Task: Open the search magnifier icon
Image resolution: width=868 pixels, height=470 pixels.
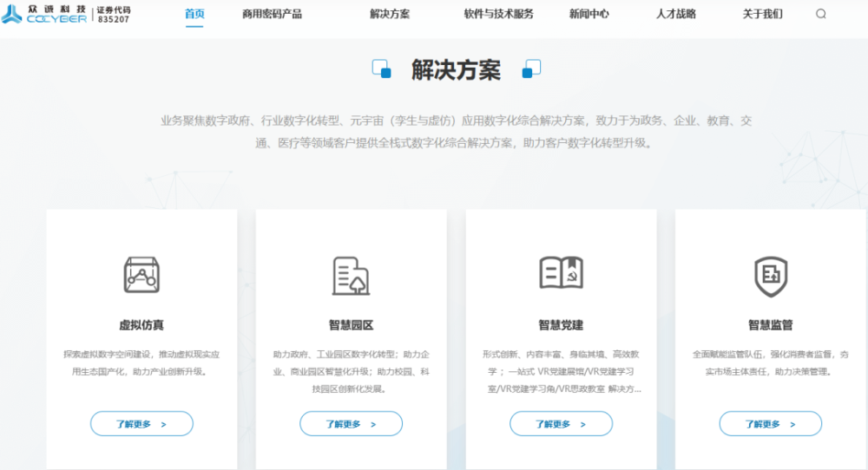Action: click(821, 14)
